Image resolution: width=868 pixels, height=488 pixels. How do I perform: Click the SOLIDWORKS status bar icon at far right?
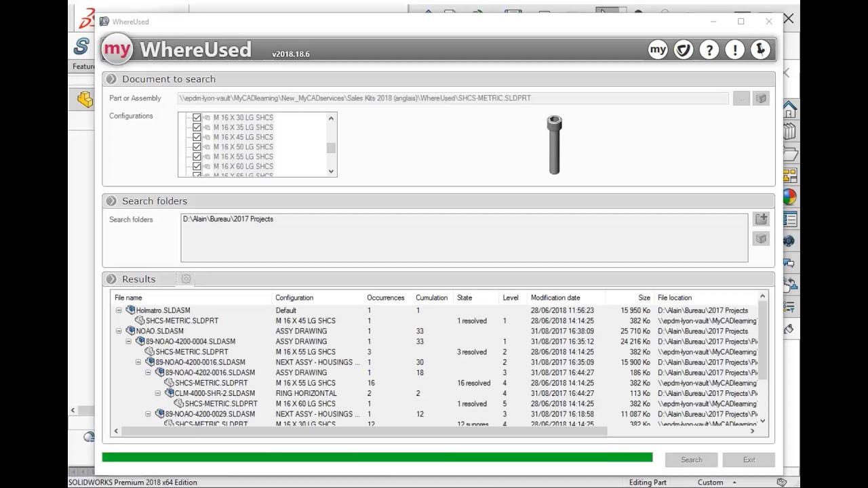point(782,483)
